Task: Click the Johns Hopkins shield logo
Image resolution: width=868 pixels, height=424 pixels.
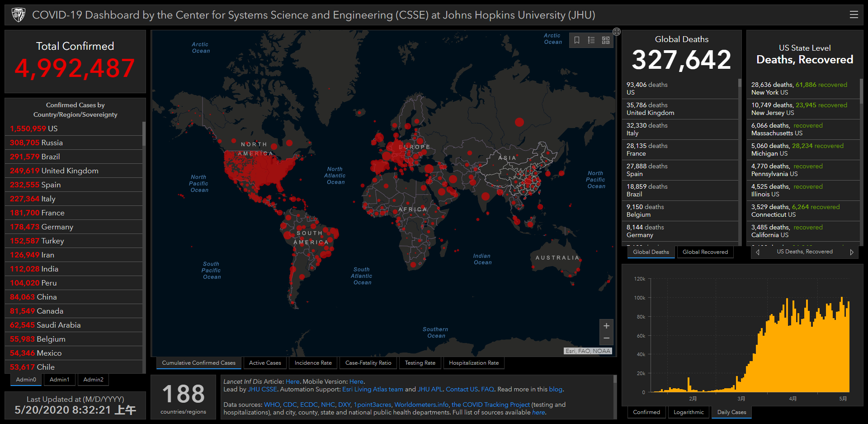Action: click(19, 15)
